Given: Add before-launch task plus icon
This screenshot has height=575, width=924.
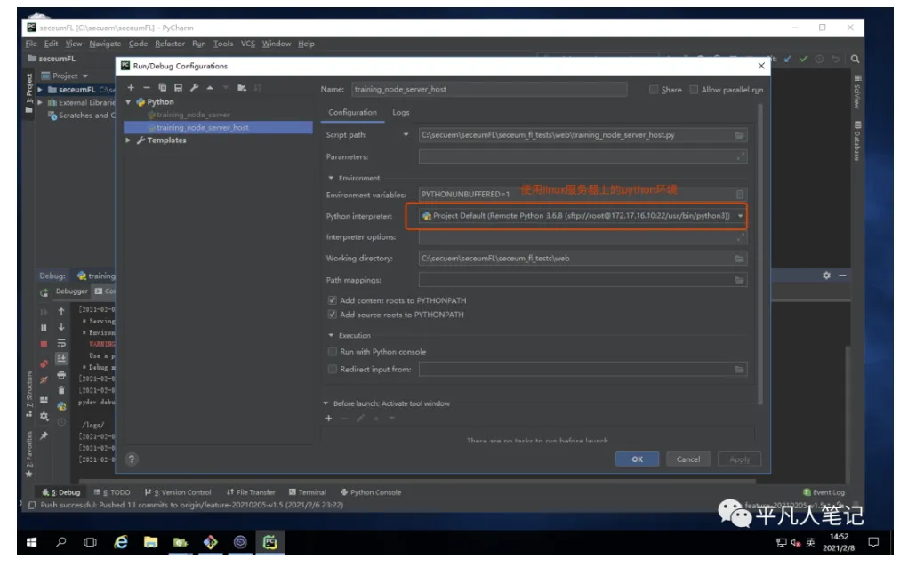Looking at the screenshot, I should (x=329, y=419).
